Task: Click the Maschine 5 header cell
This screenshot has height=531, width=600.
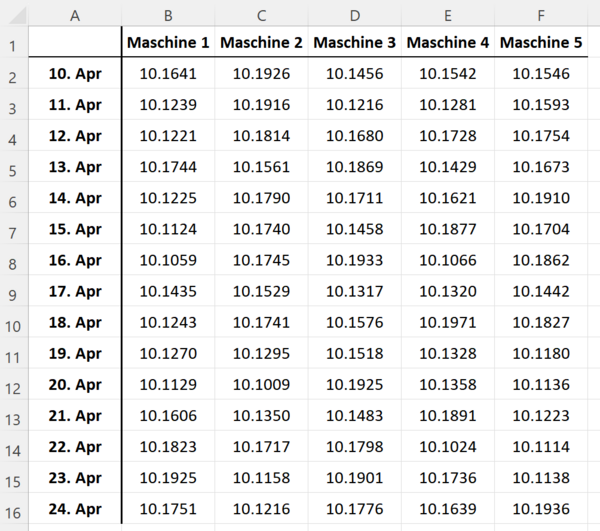Action: [541, 42]
